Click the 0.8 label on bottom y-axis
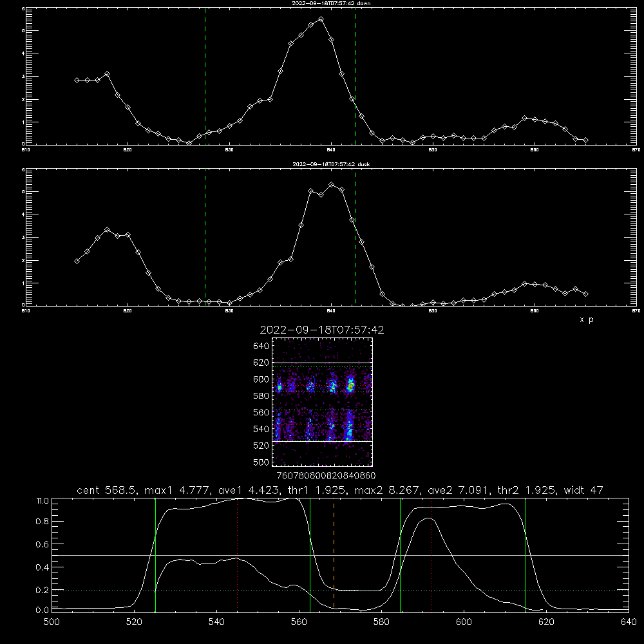The image size is (644, 644). 43,522
